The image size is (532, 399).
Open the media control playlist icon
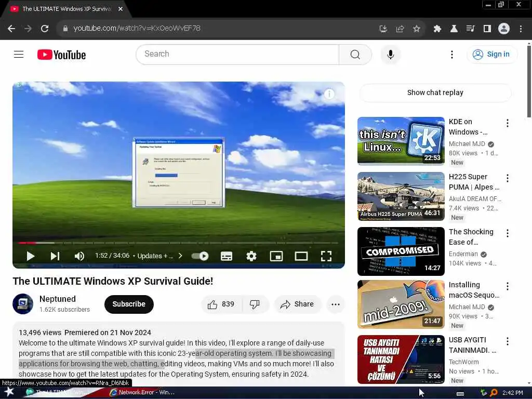pos(470,29)
